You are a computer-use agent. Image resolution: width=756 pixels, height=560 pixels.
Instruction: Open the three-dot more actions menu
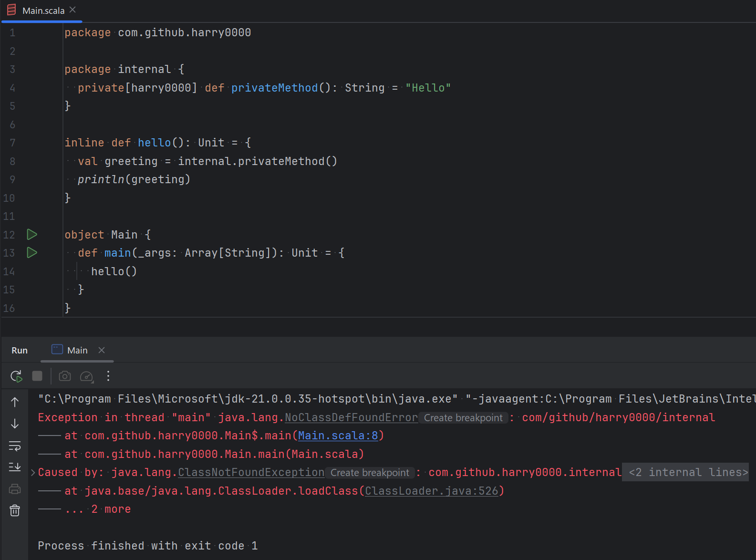coord(108,376)
